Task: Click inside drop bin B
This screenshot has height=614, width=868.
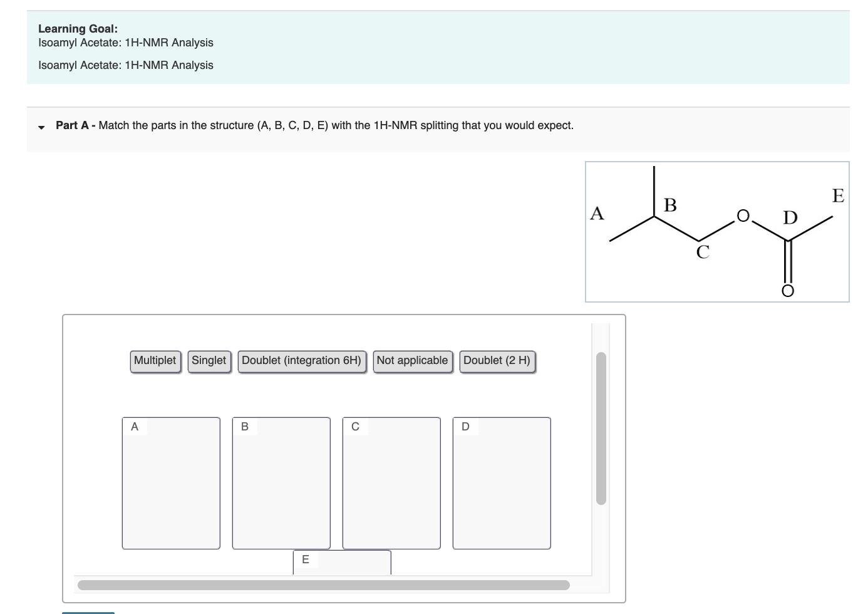Action: click(x=281, y=483)
